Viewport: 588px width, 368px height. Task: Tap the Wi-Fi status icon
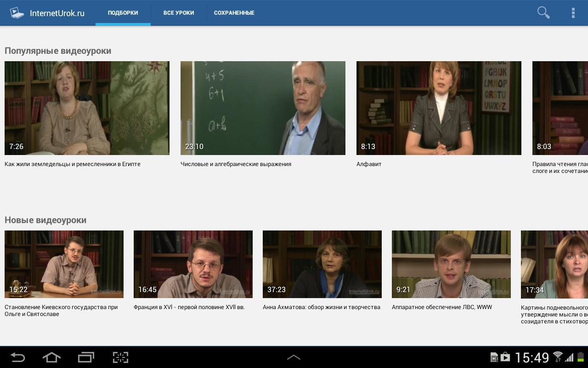pyautogui.click(x=558, y=357)
